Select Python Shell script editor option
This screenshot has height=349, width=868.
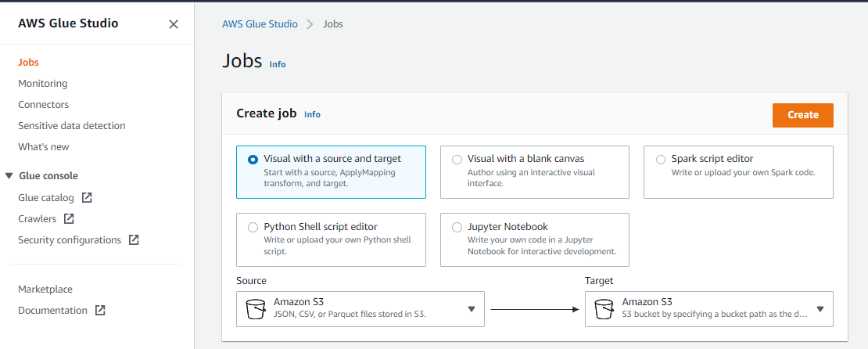tap(253, 227)
